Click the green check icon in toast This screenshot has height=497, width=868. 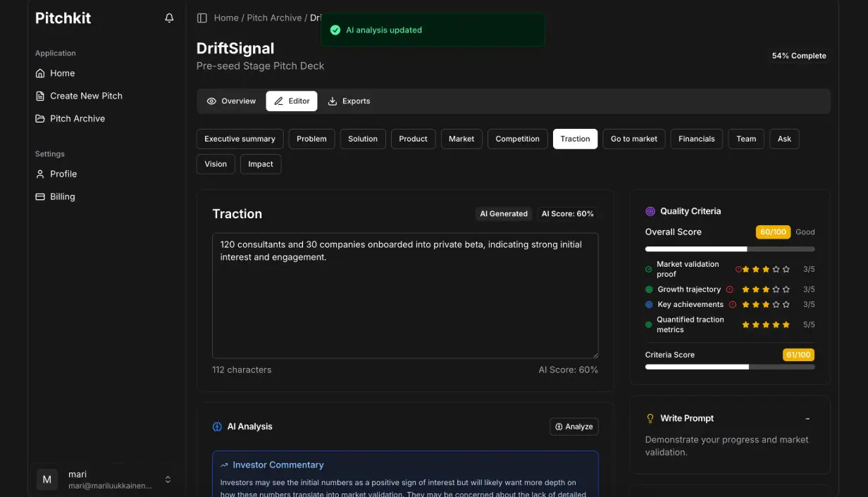[335, 30]
